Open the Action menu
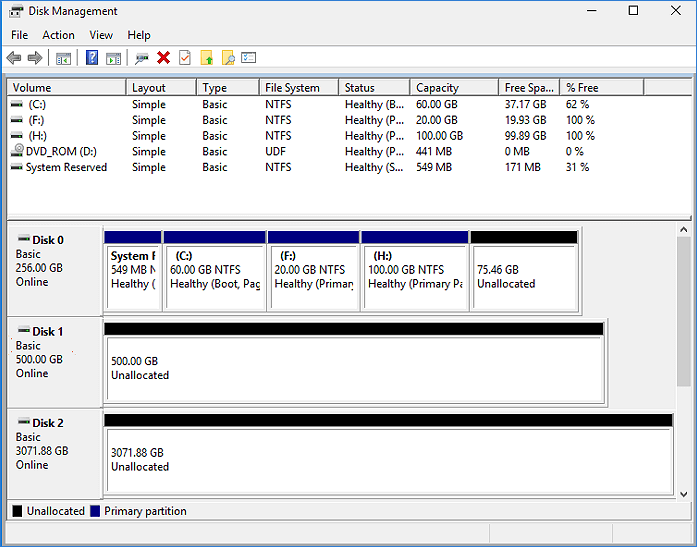This screenshot has width=697, height=547. coord(58,35)
